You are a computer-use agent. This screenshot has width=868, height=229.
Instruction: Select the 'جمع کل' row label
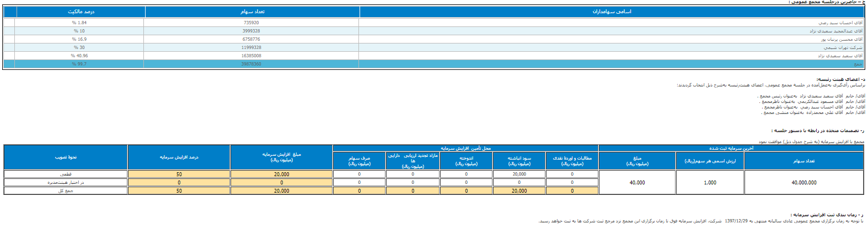[x=66, y=190]
